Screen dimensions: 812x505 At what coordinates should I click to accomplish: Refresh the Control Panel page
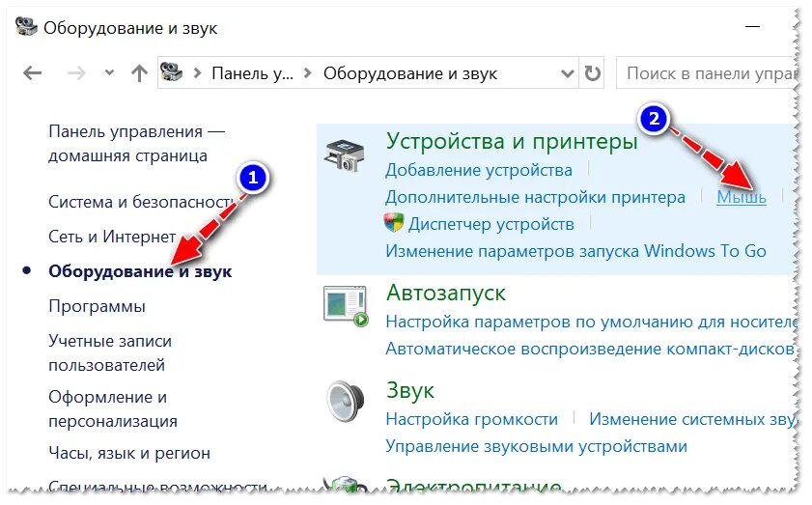coord(593,73)
